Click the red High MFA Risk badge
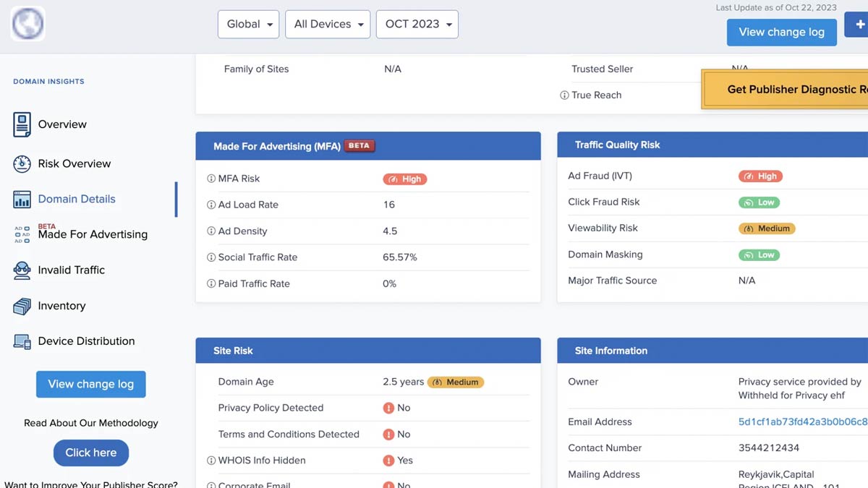Image resolution: width=868 pixels, height=488 pixels. pyautogui.click(x=404, y=179)
